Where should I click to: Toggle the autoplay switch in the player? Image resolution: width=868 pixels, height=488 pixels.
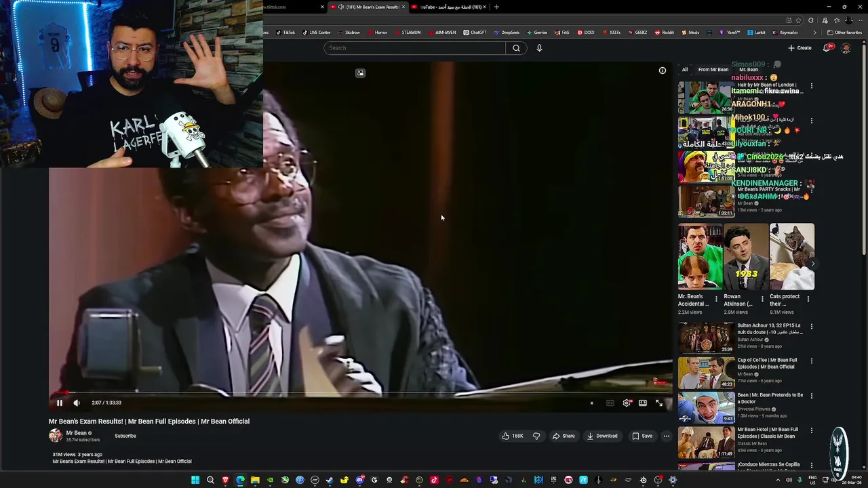point(592,403)
